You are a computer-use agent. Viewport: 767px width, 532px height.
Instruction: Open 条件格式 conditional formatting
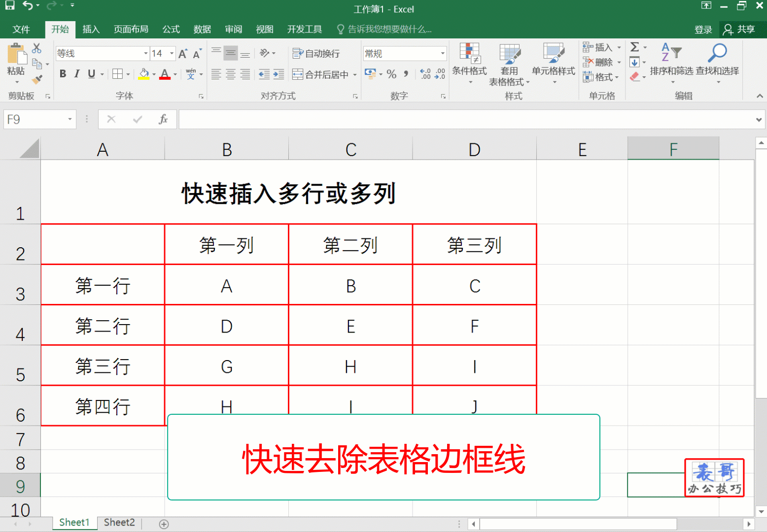coord(469,63)
